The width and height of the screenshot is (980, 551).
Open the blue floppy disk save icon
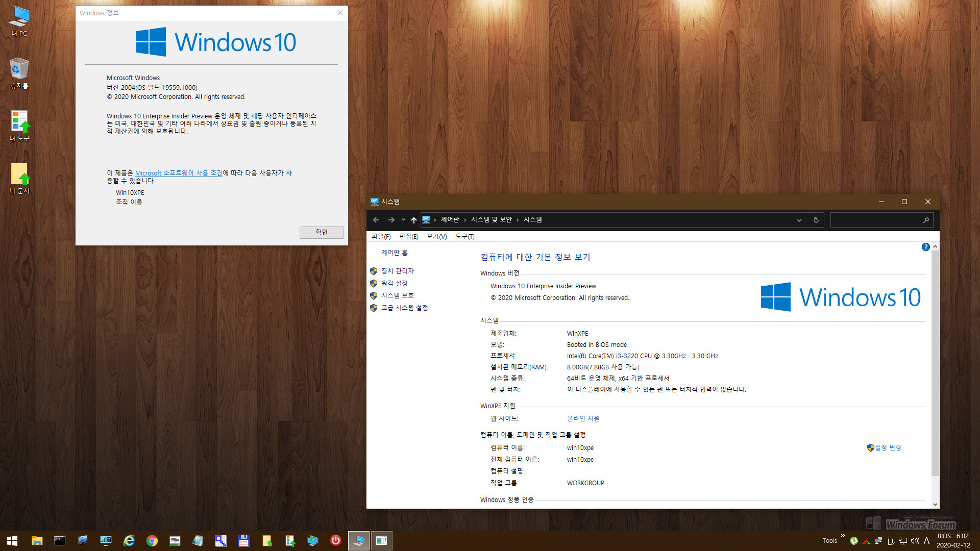click(243, 541)
